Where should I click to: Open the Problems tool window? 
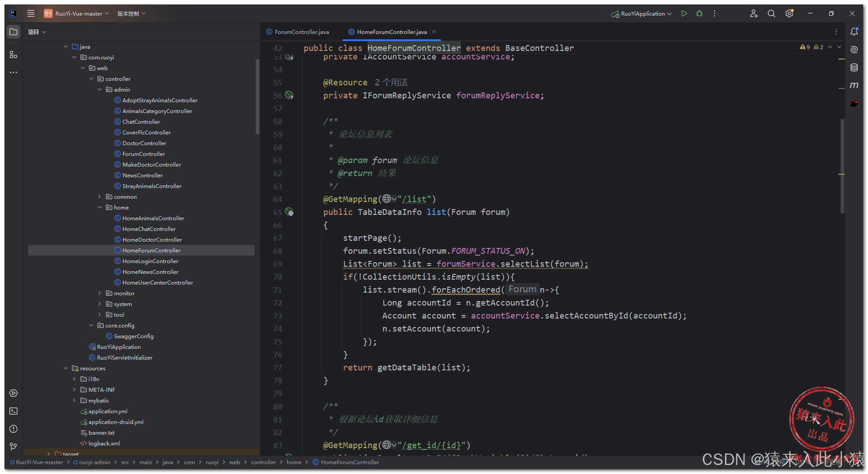(x=13, y=429)
